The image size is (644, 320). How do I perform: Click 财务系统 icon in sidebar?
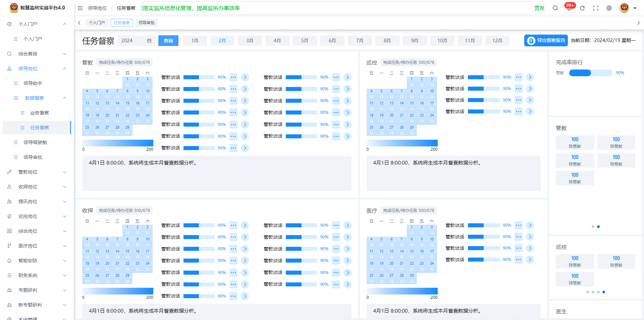tap(9, 275)
